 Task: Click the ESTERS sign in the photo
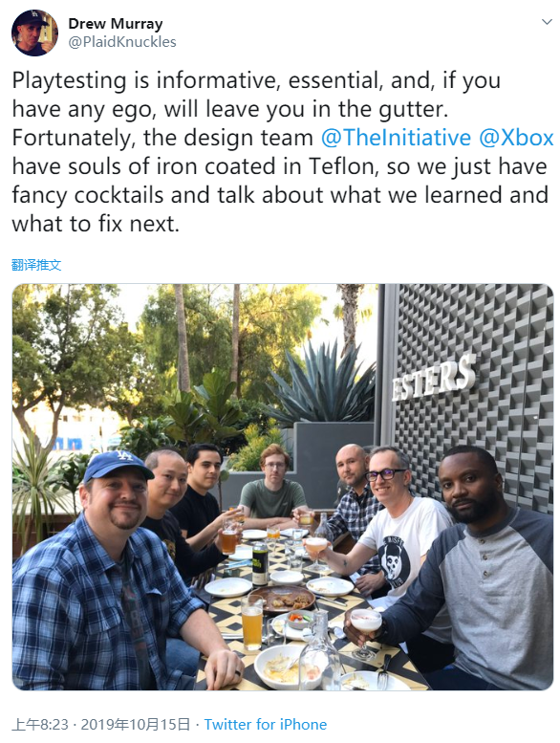click(x=433, y=379)
